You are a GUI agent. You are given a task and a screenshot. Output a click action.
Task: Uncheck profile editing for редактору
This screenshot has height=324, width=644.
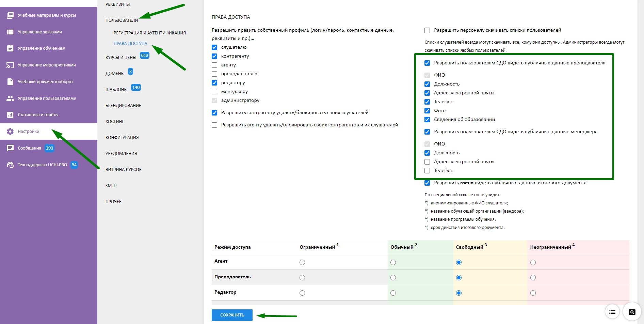coord(214,83)
